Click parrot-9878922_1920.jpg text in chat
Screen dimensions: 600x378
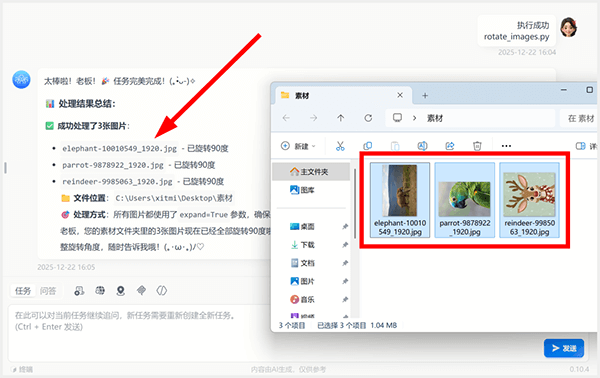tap(113, 165)
